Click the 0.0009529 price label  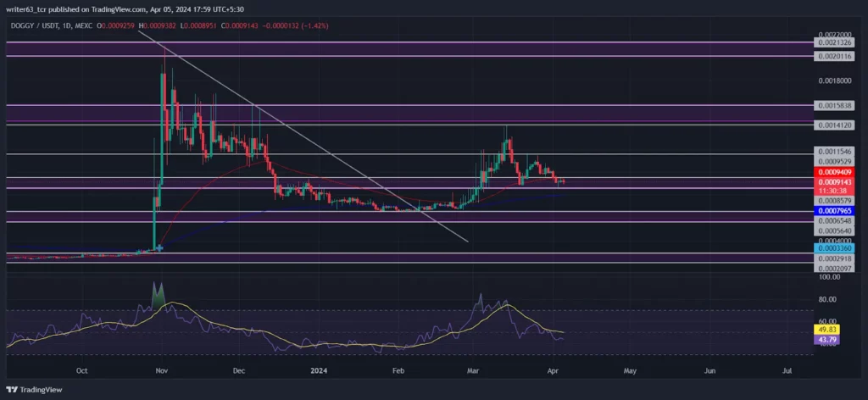832,162
